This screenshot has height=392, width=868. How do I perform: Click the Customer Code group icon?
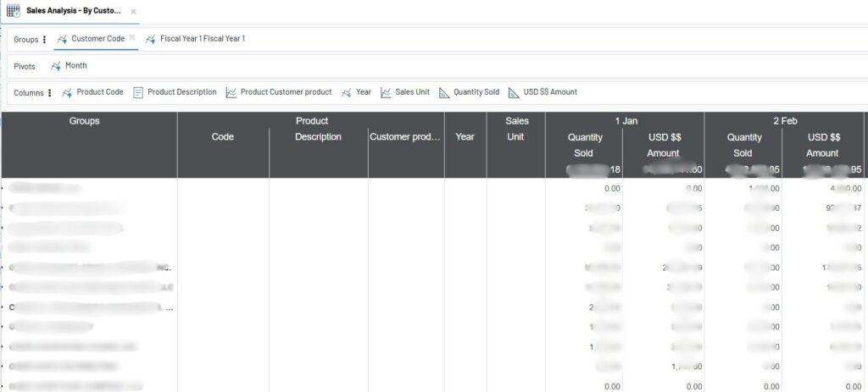(x=62, y=39)
